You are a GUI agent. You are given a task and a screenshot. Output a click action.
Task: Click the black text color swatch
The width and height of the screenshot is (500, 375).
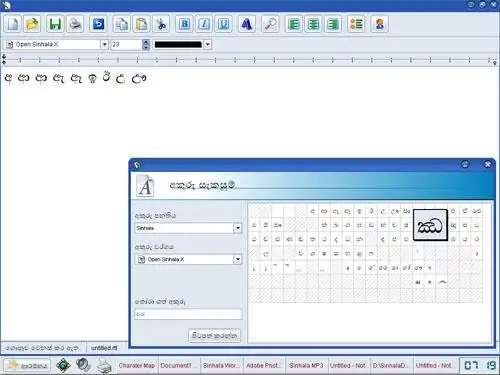pos(178,44)
